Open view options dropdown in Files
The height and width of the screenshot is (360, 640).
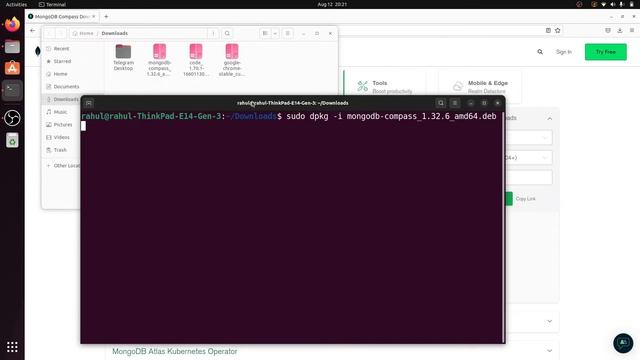click(x=275, y=33)
